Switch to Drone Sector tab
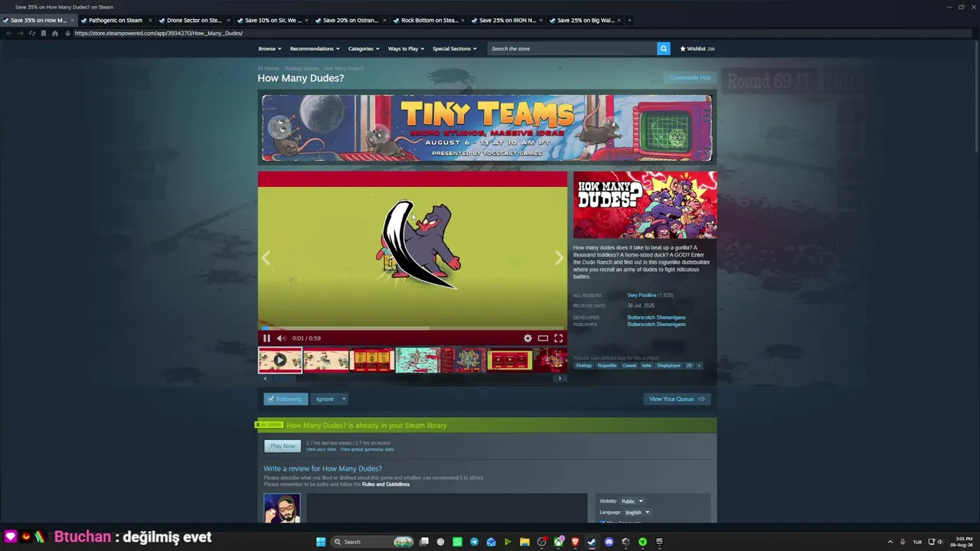Image resolution: width=980 pixels, height=551 pixels. tap(194, 20)
